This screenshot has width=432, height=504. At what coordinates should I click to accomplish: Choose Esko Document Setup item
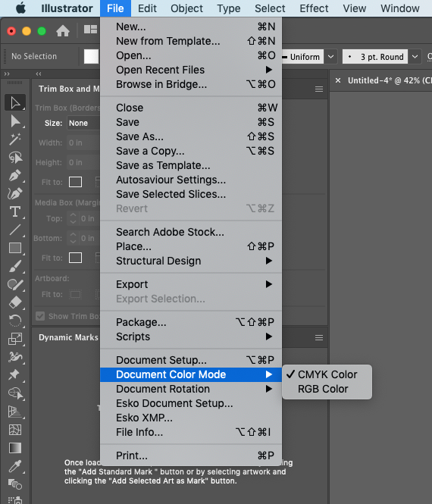tap(191, 403)
